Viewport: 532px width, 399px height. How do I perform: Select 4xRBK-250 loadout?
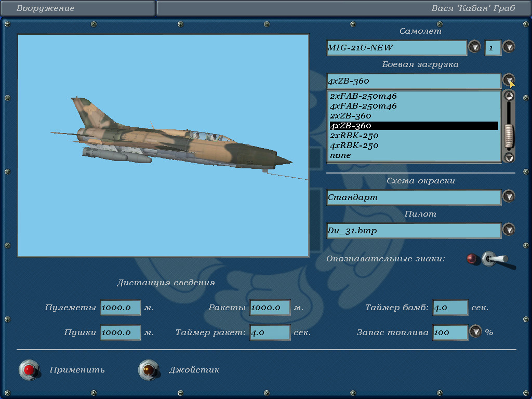tap(414, 145)
